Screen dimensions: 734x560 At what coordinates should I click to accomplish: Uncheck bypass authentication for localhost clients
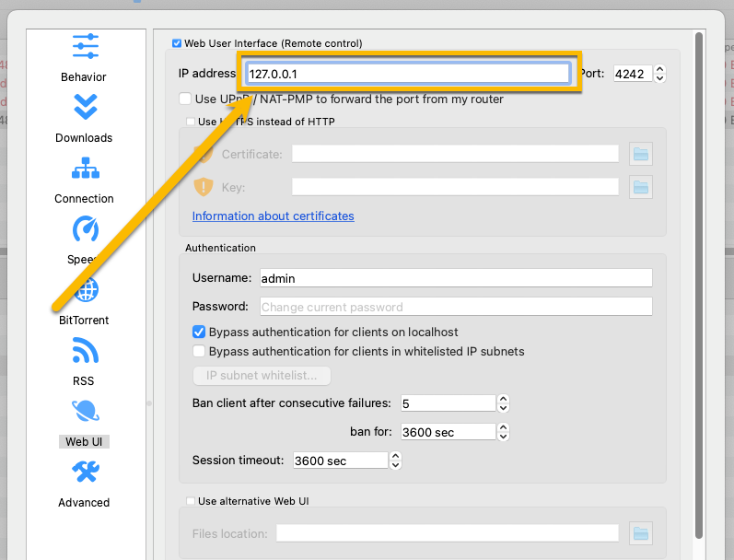(x=199, y=332)
